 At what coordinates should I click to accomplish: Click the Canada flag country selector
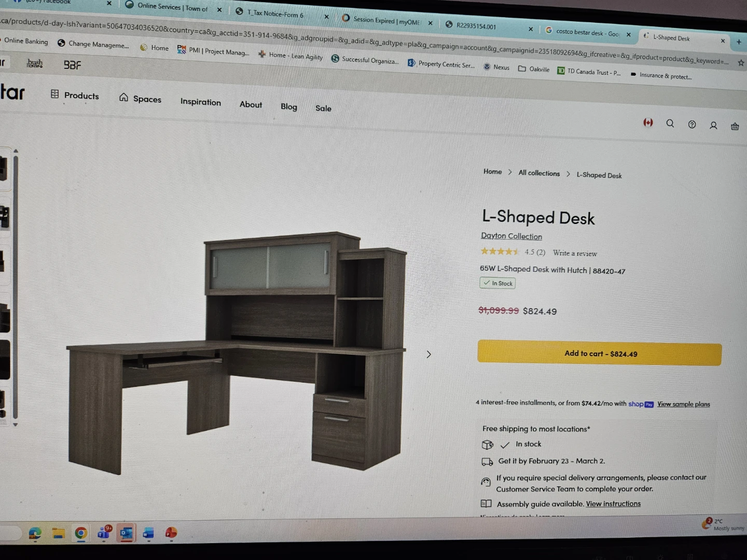(648, 122)
